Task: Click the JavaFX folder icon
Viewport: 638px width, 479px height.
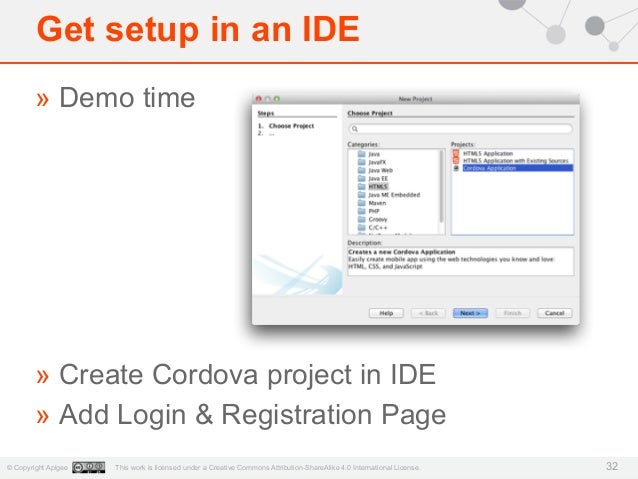Action: point(361,162)
